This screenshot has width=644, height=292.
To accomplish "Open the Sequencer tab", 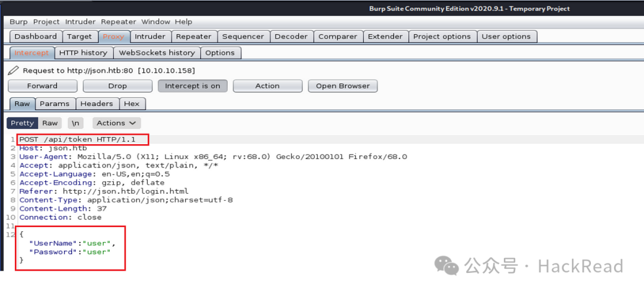I will point(243,36).
